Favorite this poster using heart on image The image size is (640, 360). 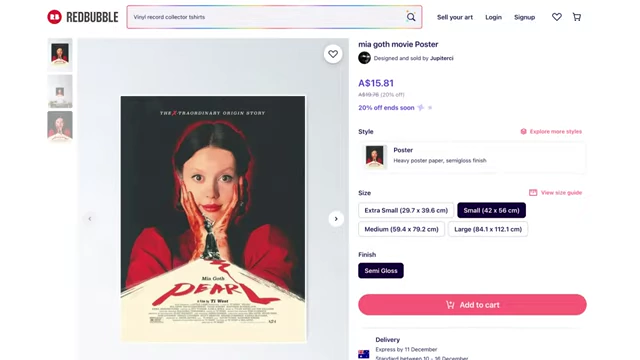(x=333, y=54)
